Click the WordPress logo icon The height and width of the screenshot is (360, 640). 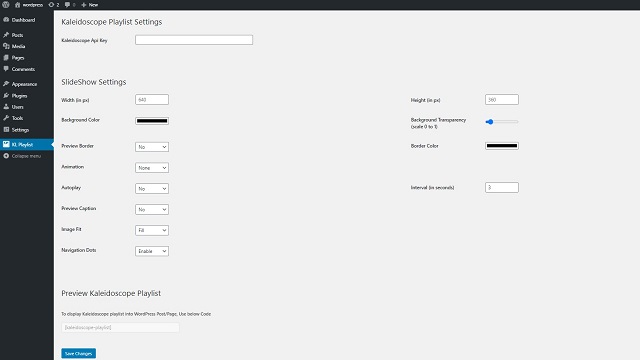pyautogui.click(x=6, y=4)
